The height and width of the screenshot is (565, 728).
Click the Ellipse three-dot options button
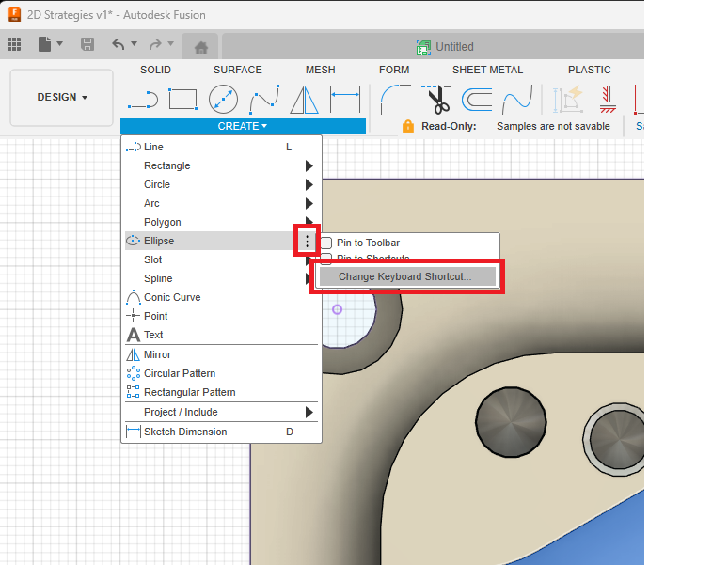[307, 241]
